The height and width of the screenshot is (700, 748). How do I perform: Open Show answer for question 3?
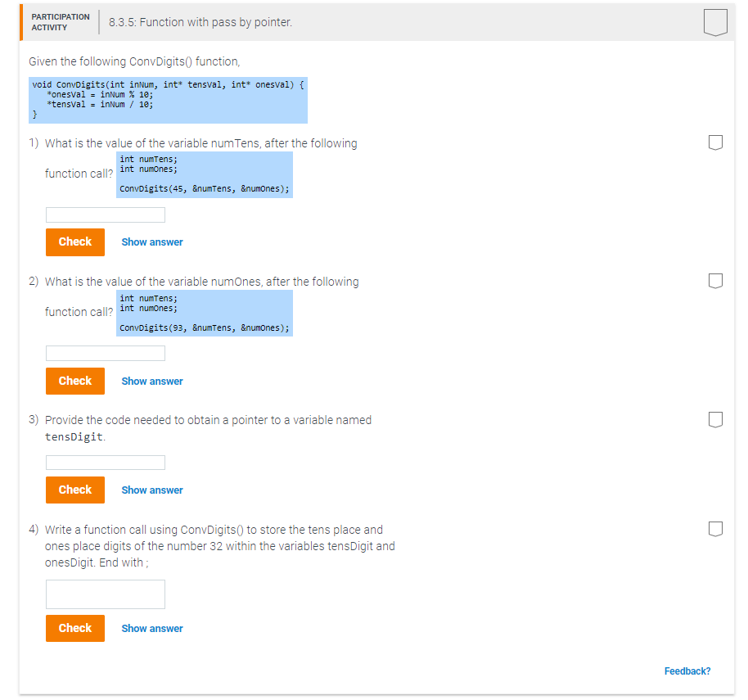(x=151, y=490)
